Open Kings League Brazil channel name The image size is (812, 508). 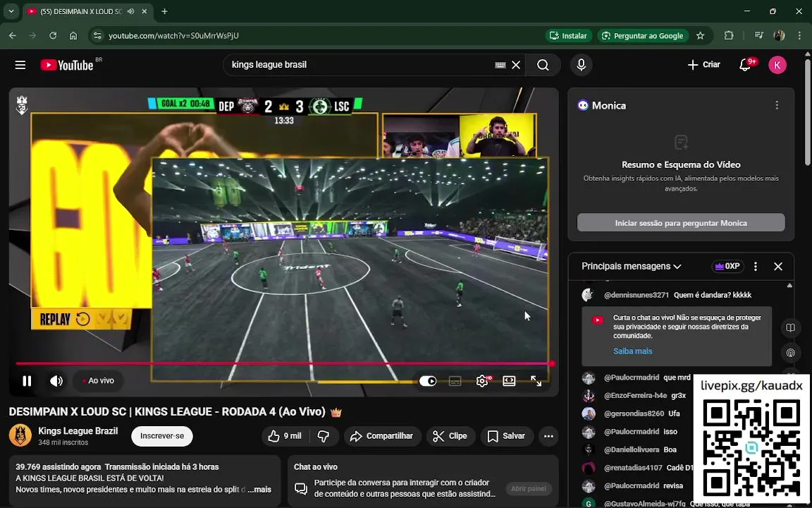(78, 431)
